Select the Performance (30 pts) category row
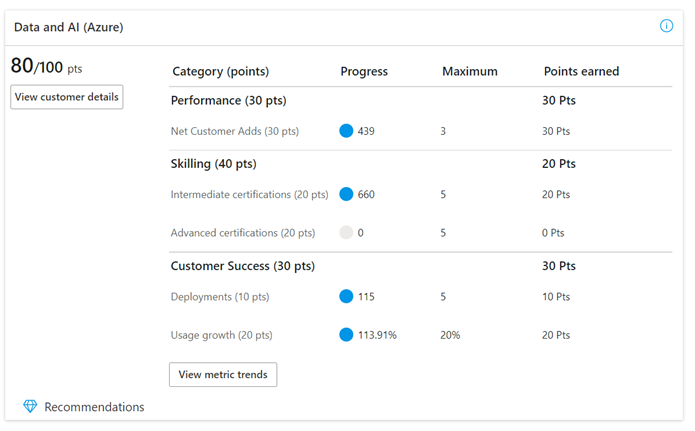 pyautogui.click(x=420, y=101)
